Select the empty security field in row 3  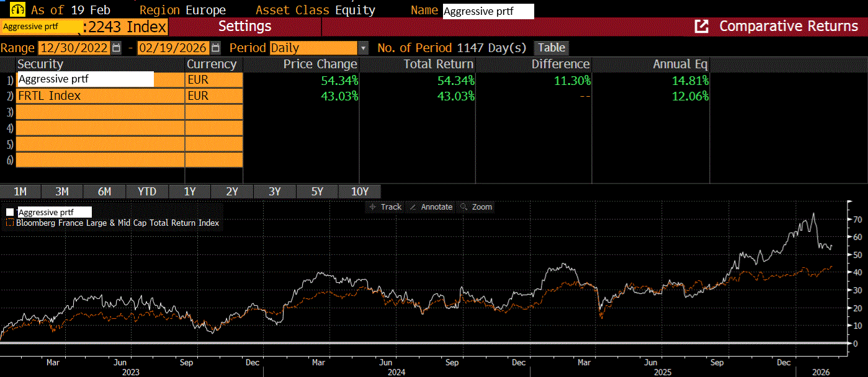99,112
